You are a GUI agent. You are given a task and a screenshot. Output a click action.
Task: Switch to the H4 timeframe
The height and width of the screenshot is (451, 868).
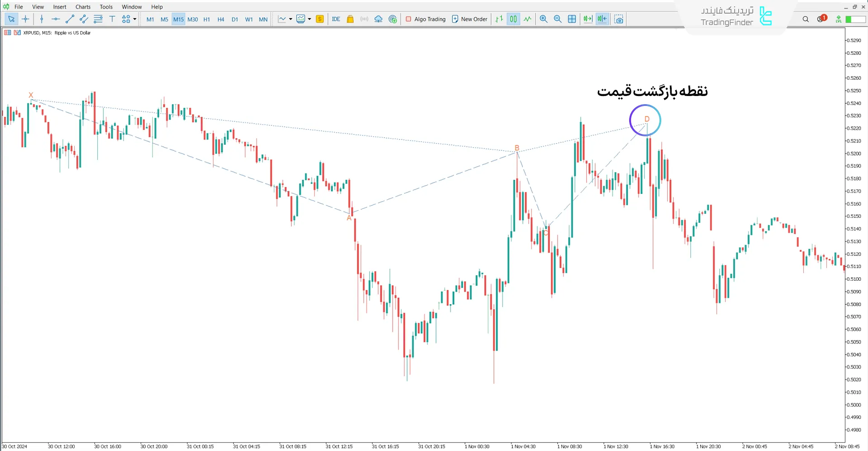pos(221,19)
